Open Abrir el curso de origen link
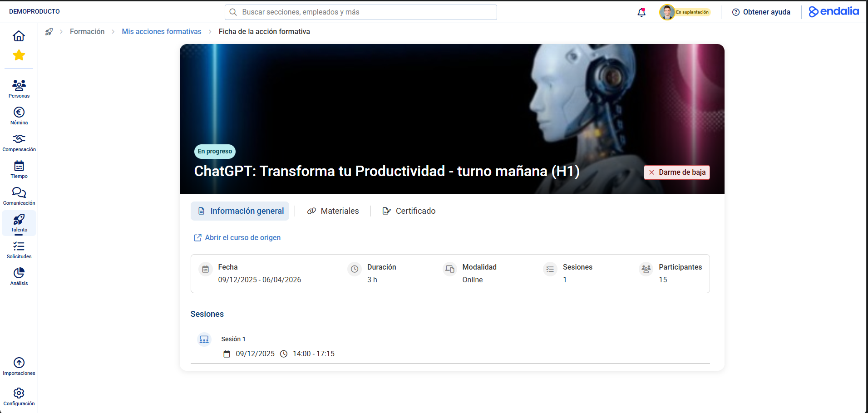 click(237, 238)
